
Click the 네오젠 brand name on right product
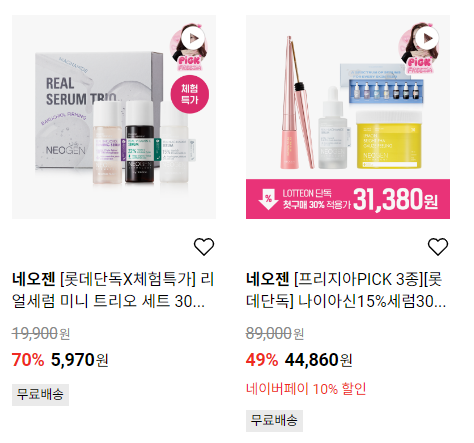(x=268, y=279)
